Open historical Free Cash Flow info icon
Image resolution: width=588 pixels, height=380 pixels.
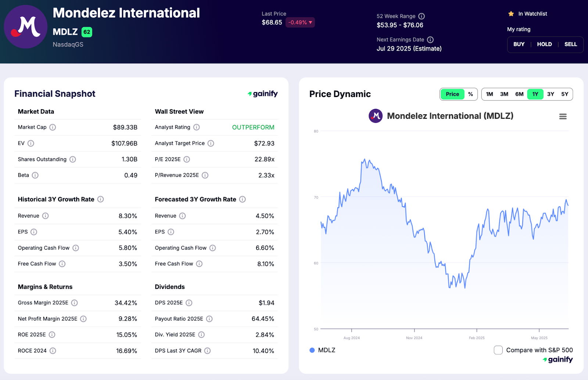(x=62, y=264)
